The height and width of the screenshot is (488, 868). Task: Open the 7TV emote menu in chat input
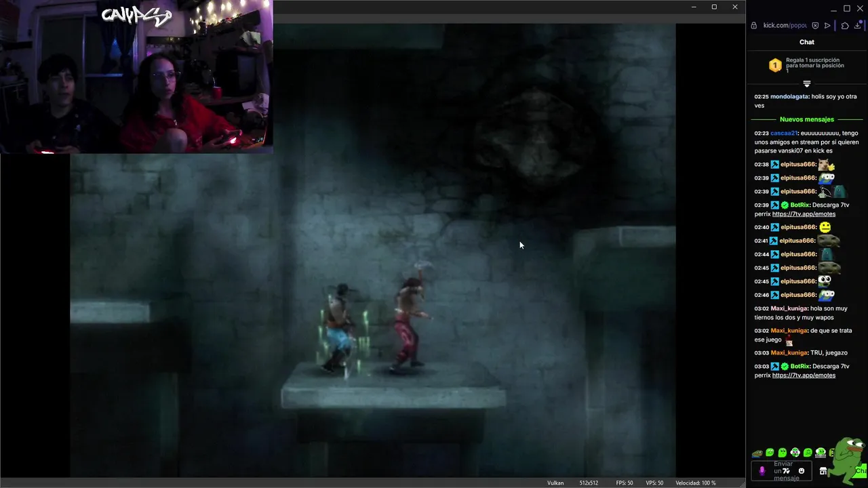coord(787,471)
